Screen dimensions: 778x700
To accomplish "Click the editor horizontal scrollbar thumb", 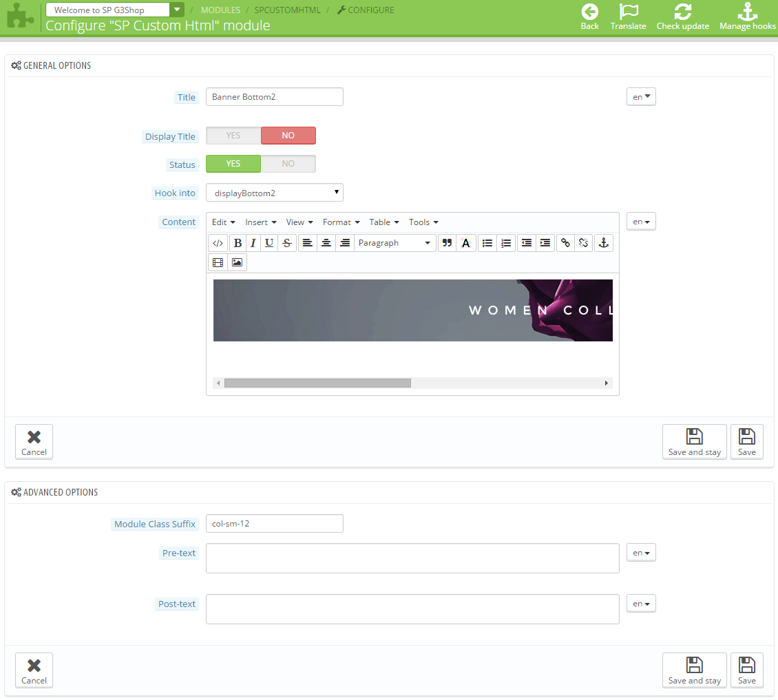I will [x=317, y=383].
